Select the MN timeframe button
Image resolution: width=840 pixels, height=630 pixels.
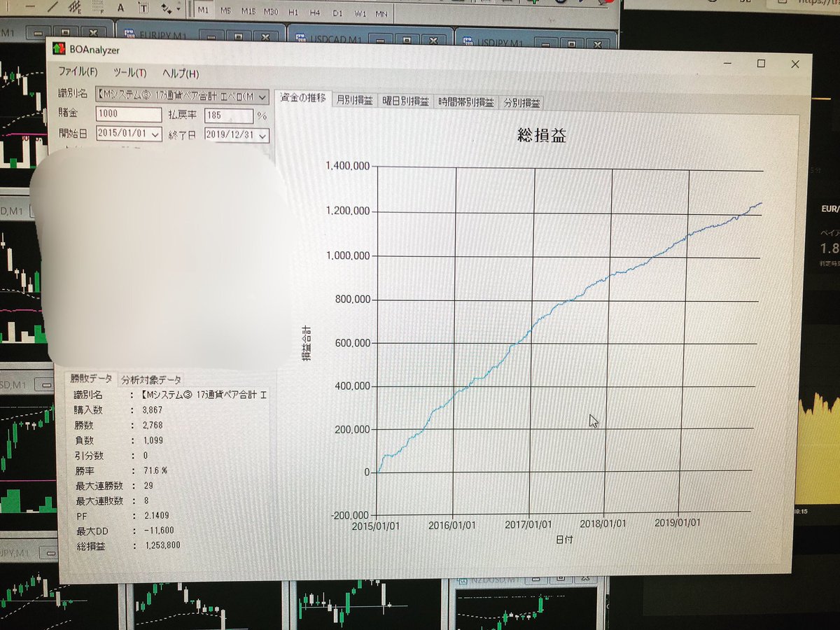tap(382, 14)
